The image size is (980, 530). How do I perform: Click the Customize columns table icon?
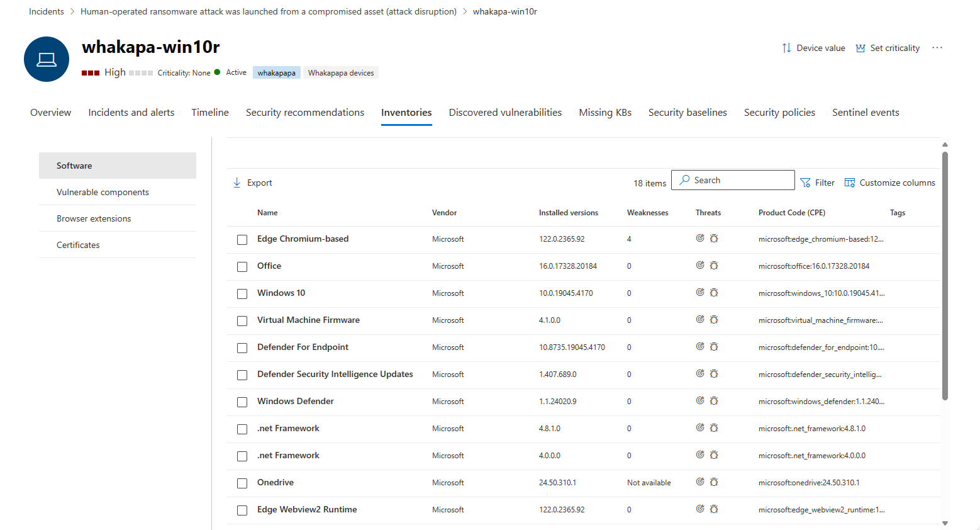click(850, 183)
